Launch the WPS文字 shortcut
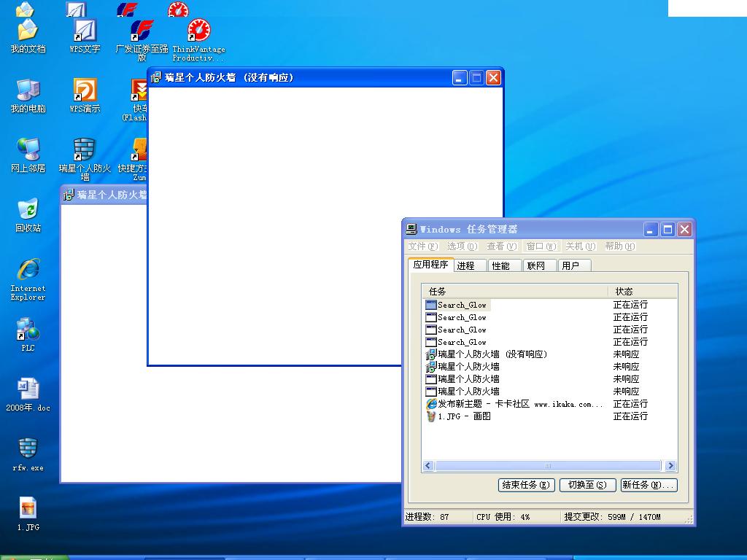747x560 pixels. pos(85,36)
